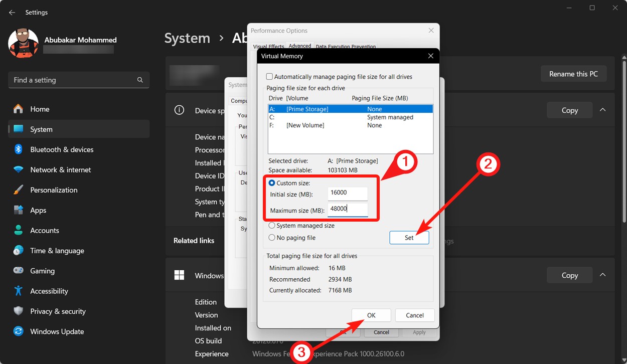Choose the No paging file option
This screenshot has height=364, width=627.
(x=271, y=237)
